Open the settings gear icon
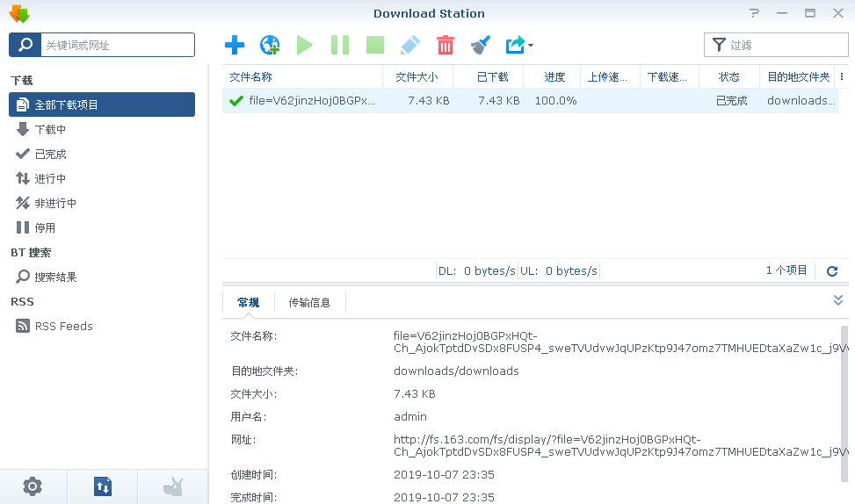The image size is (855, 504). pyautogui.click(x=33, y=486)
